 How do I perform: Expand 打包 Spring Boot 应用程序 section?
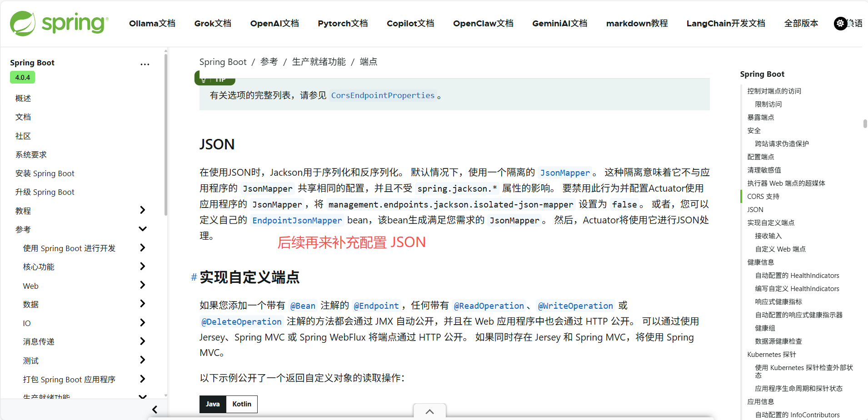143,379
